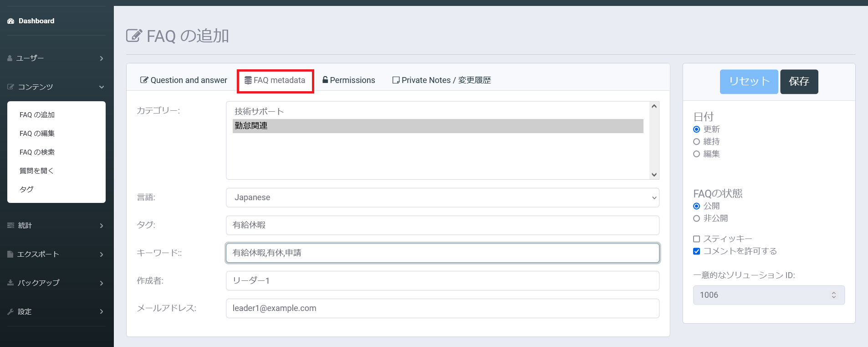
Task: Select the 編集 date radio button
Action: (696, 154)
